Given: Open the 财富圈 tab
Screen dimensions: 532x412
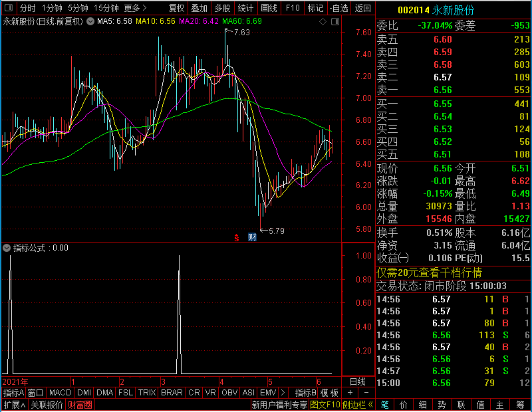Looking at the screenshot, I should (x=80, y=405).
